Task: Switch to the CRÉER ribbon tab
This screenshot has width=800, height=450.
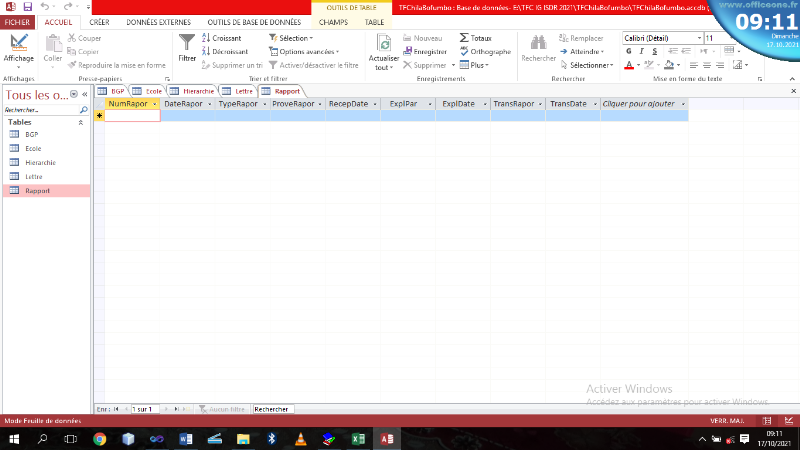Action: [x=99, y=21]
